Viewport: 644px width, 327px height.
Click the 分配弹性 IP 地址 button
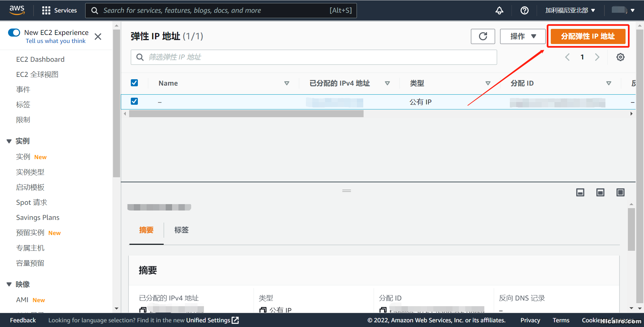pyautogui.click(x=588, y=36)
